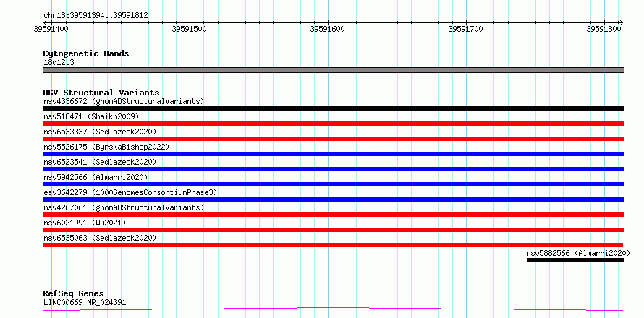Open variant label nsv6021991 (Wu2021)

tap(85, 223)
